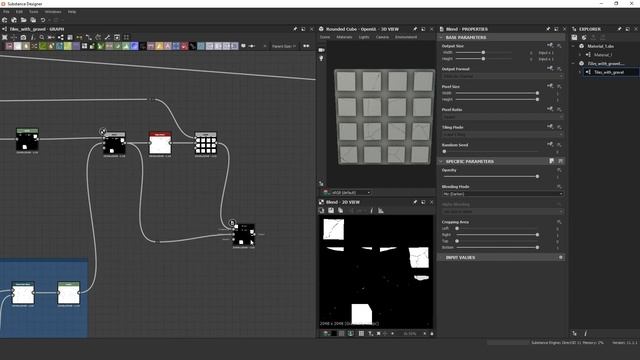Adjust the Opacity slider
The image size is (640, 360).
[x=491, y=176]
